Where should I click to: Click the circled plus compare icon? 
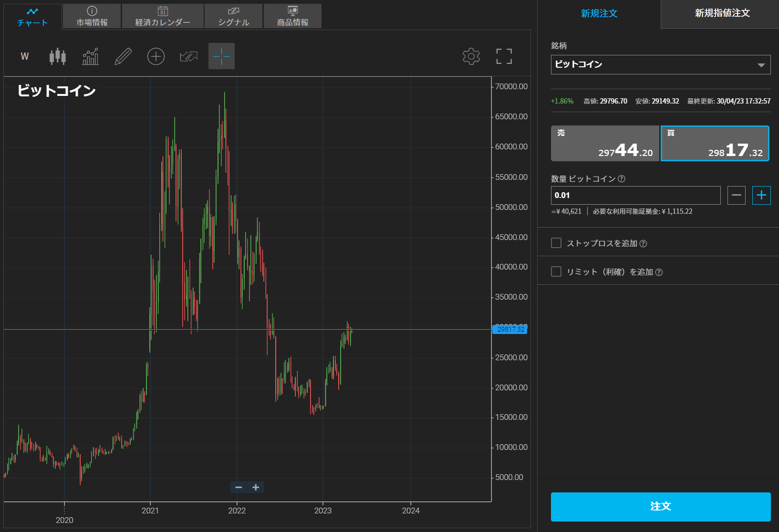156,56
